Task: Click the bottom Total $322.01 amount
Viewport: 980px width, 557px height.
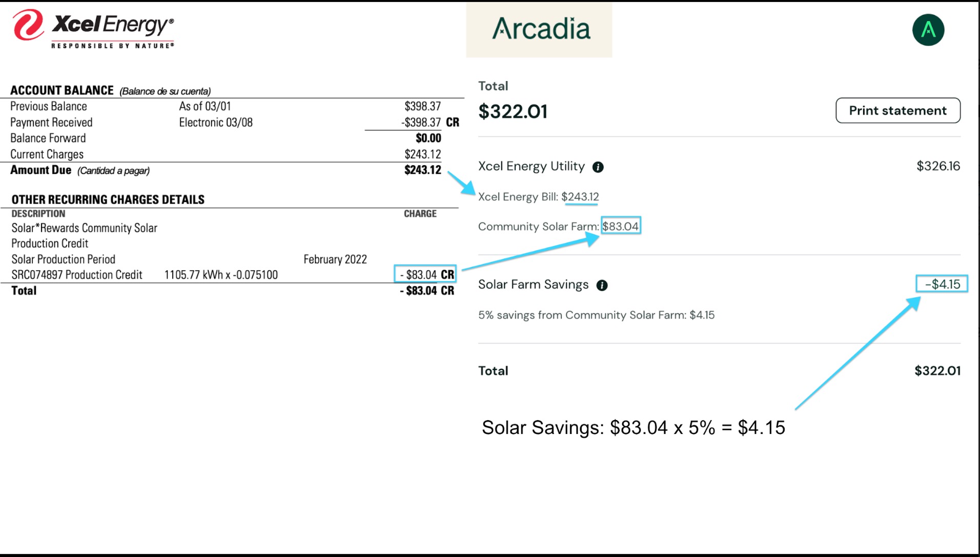Action: [x=937, y=371]
